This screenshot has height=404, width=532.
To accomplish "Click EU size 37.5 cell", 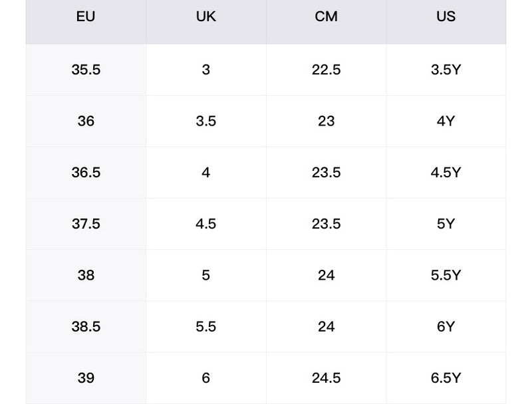I will tap(86, 224).
